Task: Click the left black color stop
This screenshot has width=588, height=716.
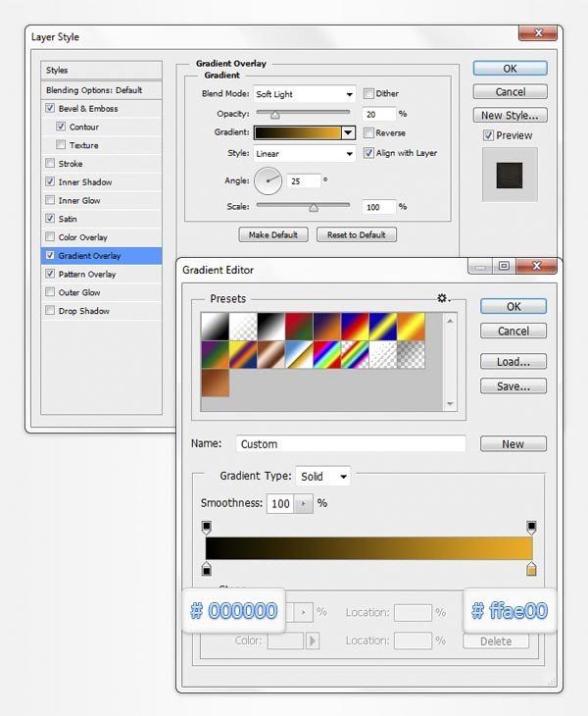Action: (x=207, y=569)
